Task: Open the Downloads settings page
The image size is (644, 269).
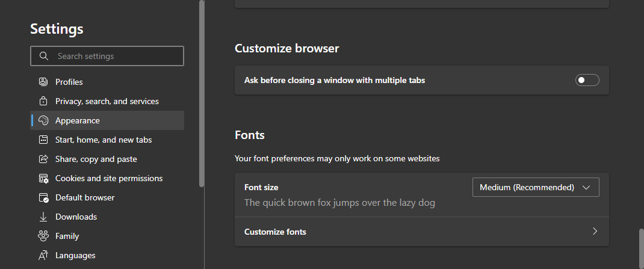Action: coord(76,217)
